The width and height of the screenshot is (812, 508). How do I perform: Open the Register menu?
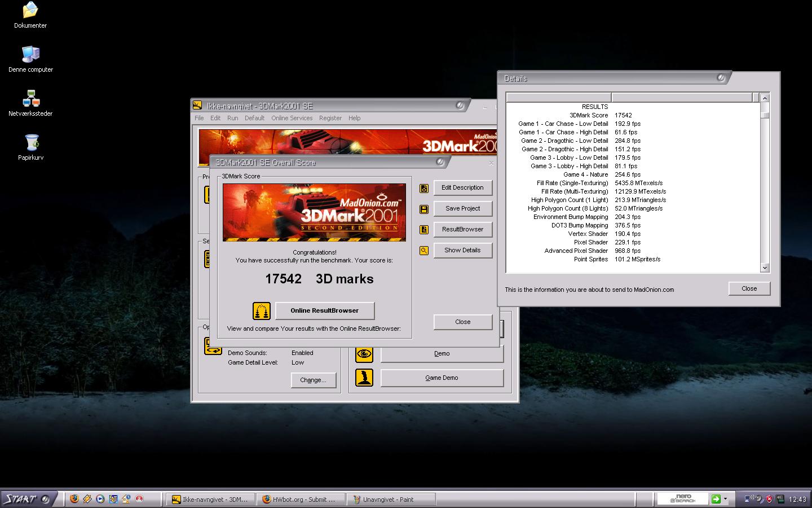[330, 118]
